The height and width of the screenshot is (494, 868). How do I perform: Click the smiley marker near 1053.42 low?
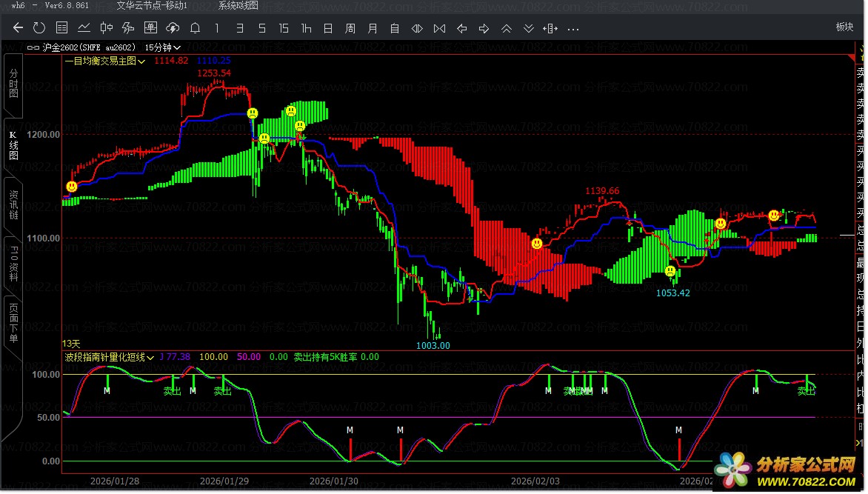[670, 272]
